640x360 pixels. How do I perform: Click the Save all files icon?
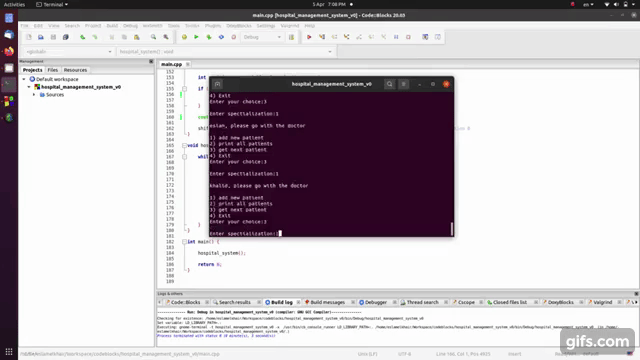[66, 37]
